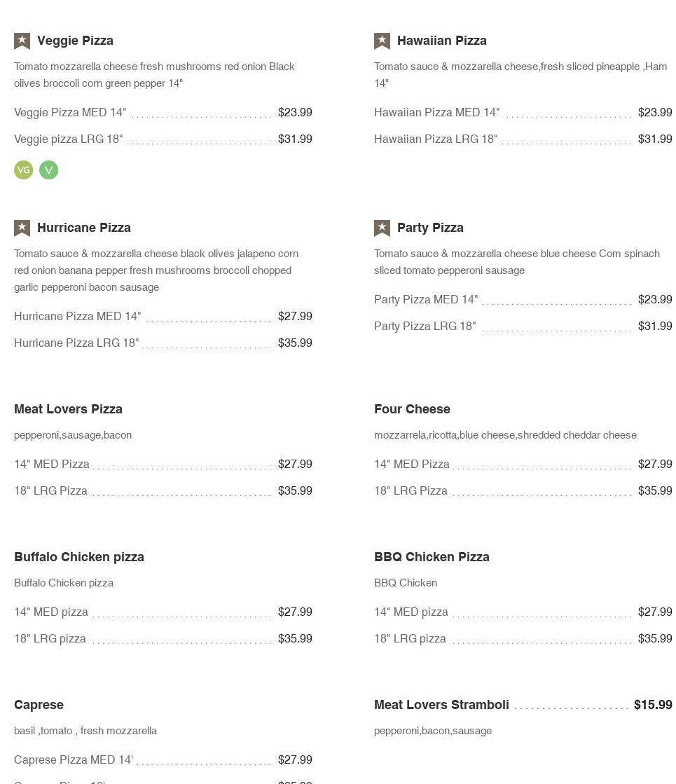Viewport: 676px width, 784px height.
Task: Click the star badge beside Hawaiian Pizza
Action: [x=382, y=41]
